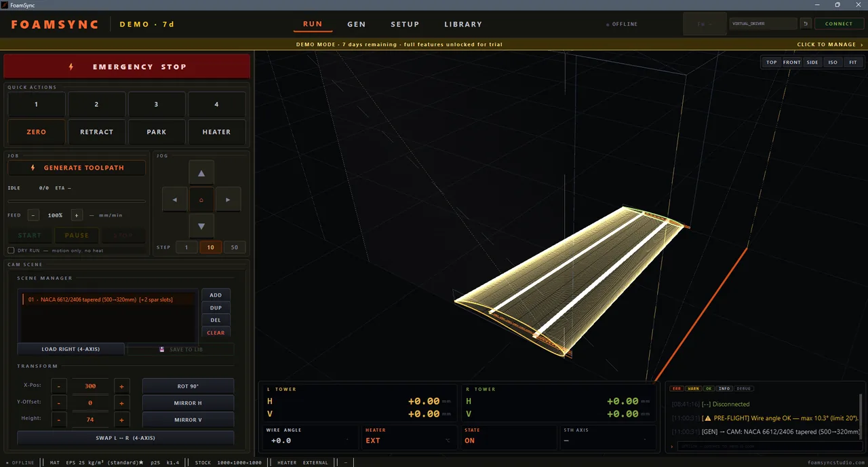
Task: Enable the Dry Run checkbox
Action: [11, 250]
